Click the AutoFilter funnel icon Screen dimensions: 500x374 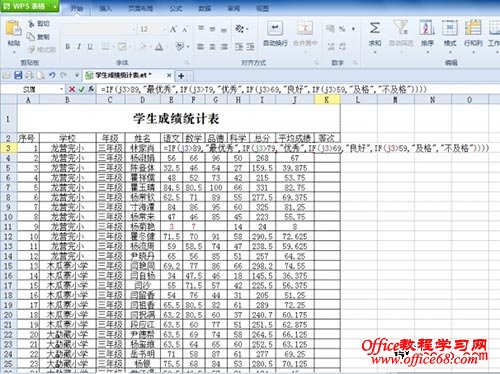click(401, 27)
